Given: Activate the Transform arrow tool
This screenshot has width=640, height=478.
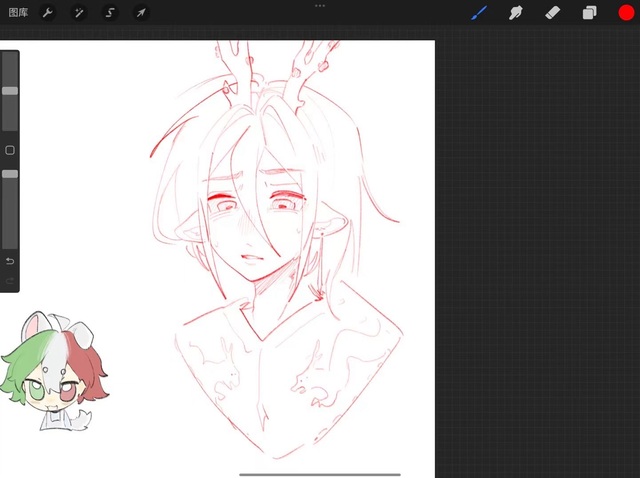Looking at the screenshot, I should coord(141,13).
